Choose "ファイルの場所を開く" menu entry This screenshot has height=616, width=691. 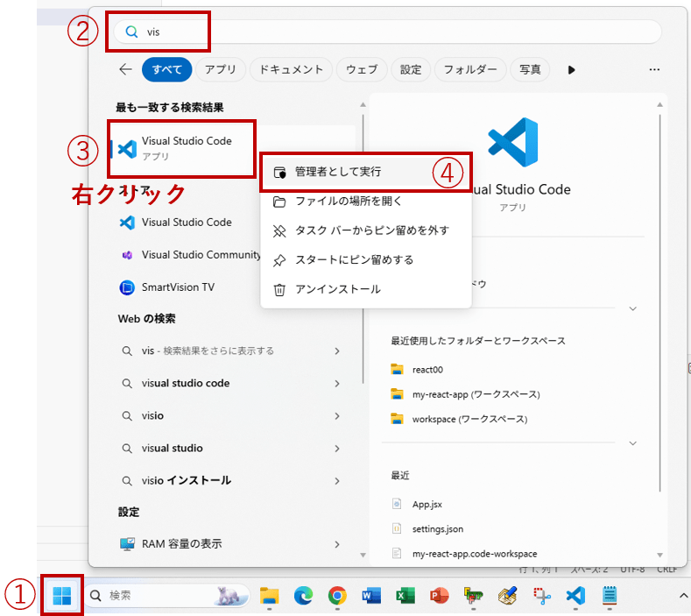pos(349,201)
